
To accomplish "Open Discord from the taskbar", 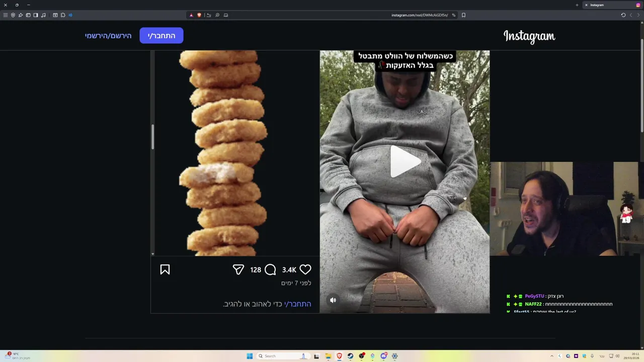I will click(383, 356).
